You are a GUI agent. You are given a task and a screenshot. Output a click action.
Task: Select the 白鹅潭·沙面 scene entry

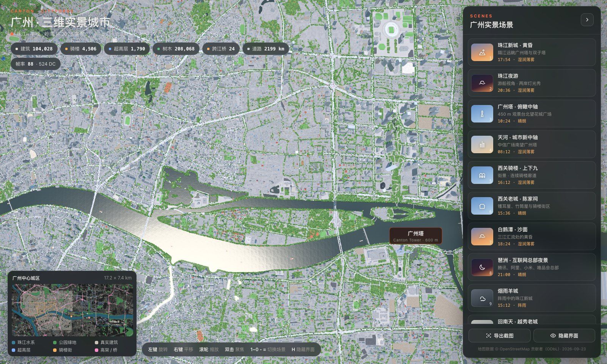pyautogui.click(x=532, y=237)
